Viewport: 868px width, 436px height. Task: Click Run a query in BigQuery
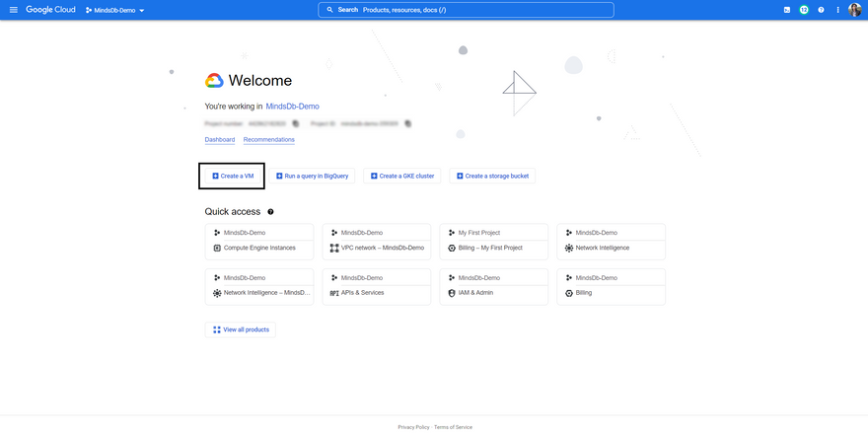pyautogui.click(x=312, y=176)
